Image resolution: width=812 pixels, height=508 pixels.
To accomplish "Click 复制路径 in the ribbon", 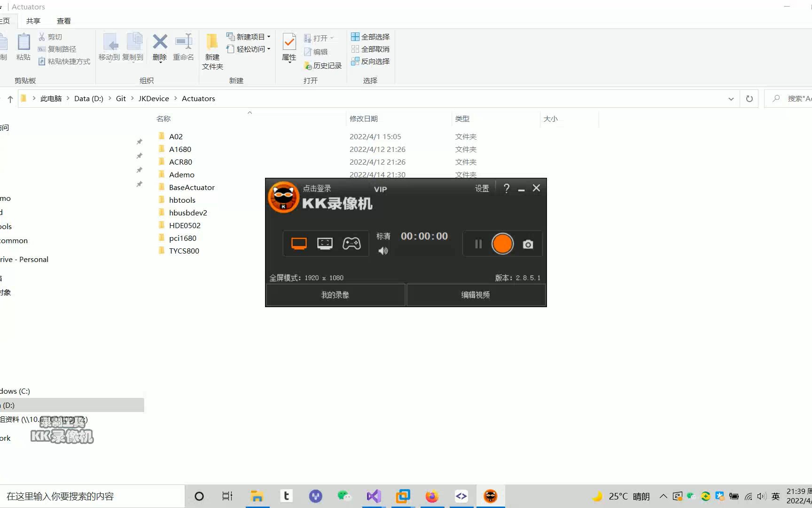I will (57, 49).
